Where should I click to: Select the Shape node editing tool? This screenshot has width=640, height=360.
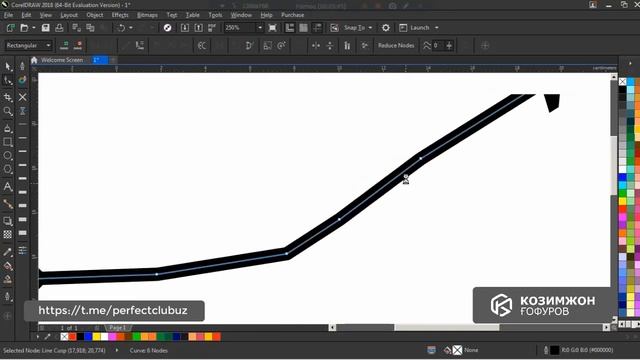[x=8, y=80]
